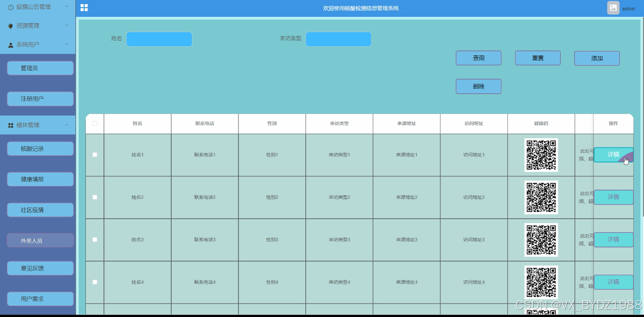Click the 删除 delete button

click(479, 86)
